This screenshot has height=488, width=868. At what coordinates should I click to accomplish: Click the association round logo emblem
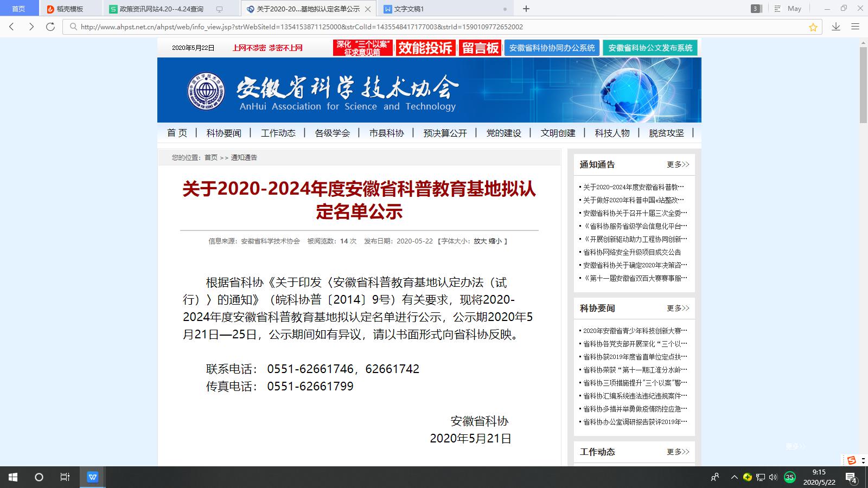(x=206, y=91)
